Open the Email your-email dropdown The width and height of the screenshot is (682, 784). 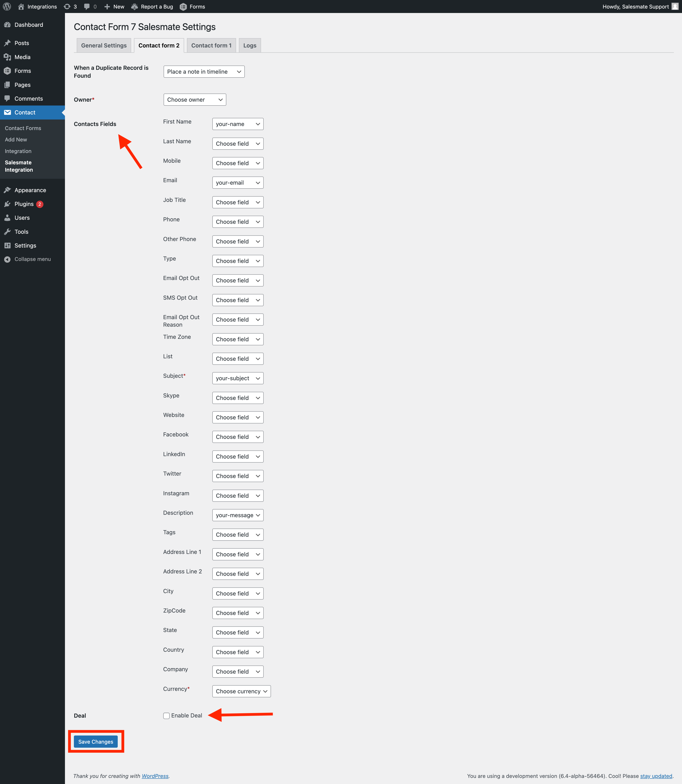tap(238, 183)
